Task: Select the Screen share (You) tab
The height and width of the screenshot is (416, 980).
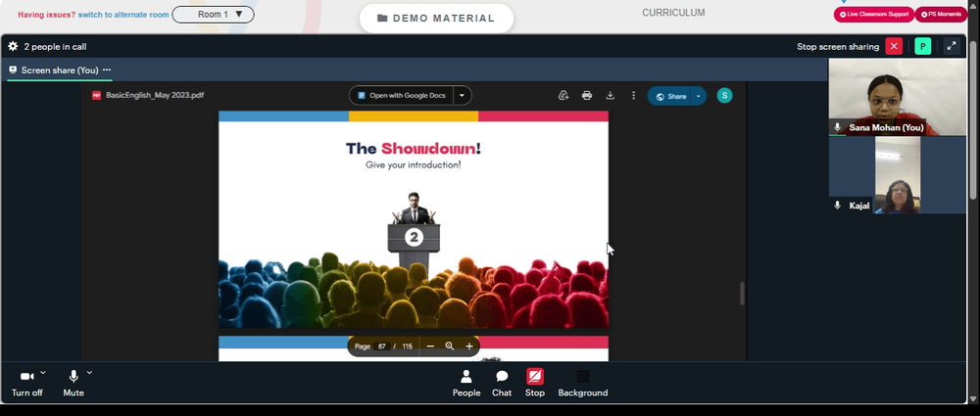Action: click(60, 69)
